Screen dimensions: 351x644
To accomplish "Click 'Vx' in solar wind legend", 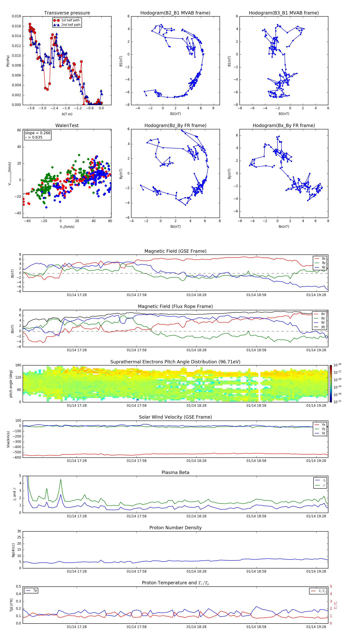I will coord(324,424).
